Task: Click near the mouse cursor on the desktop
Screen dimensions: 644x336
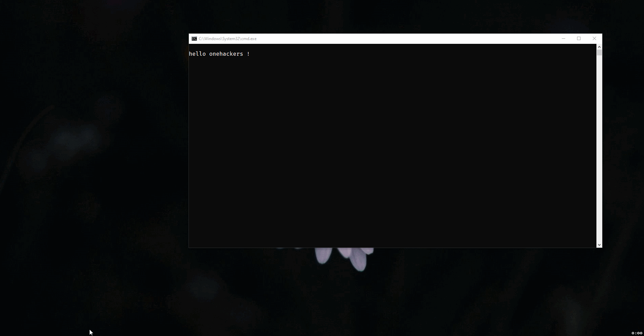Action: (91, 332)
